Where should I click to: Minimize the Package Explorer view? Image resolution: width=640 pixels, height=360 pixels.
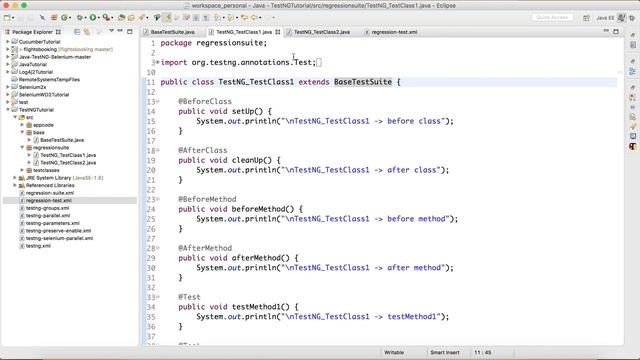[120, 31]
